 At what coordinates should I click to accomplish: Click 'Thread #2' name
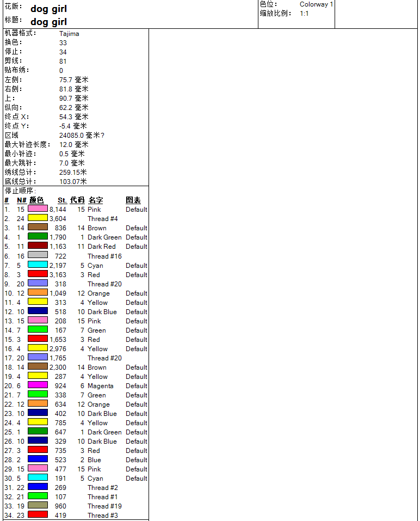point(103,488)
